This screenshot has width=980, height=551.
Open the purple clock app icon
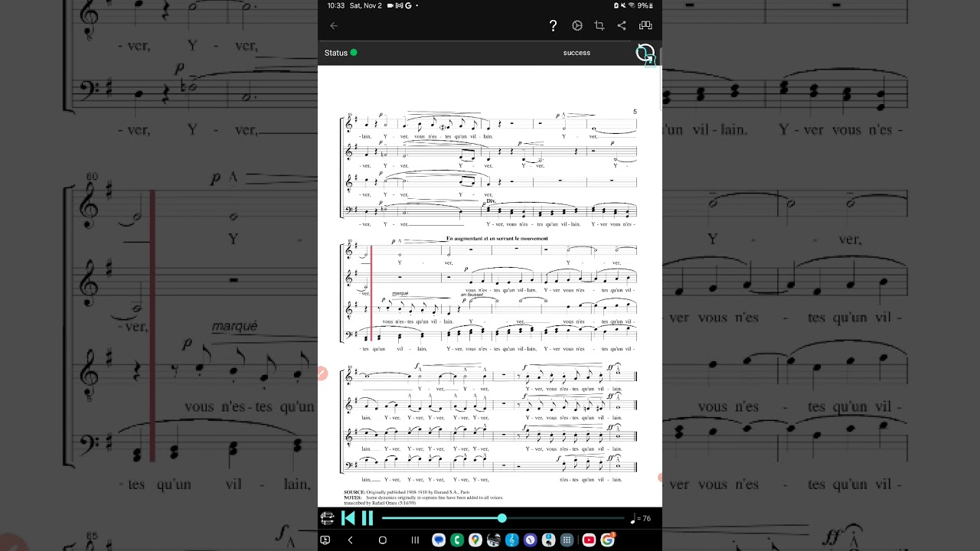pos(531,540)
